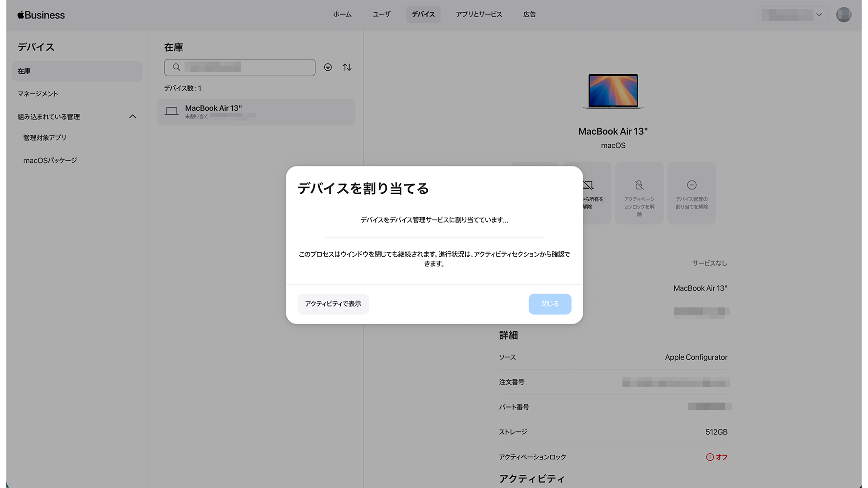Click the アクティビティで表示 button

(333, 304)
